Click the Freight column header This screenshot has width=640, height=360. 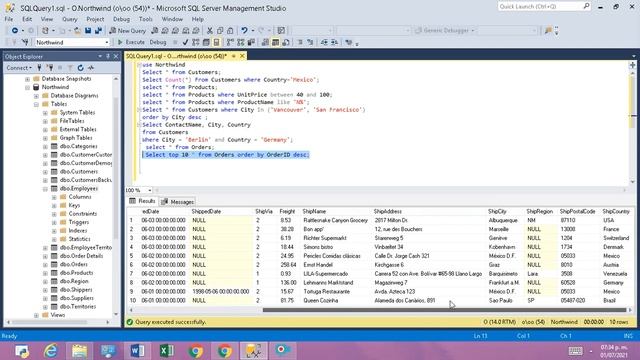287,211
